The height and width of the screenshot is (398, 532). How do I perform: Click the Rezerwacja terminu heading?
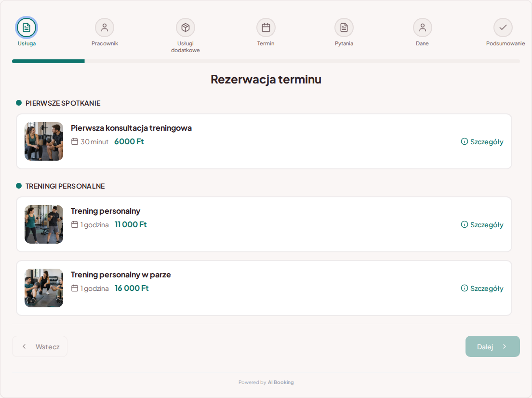pyautogui.click(x=266, y=79)
